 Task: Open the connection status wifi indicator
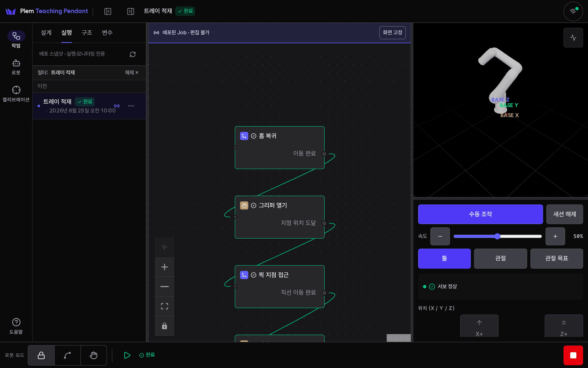(573, 11)
